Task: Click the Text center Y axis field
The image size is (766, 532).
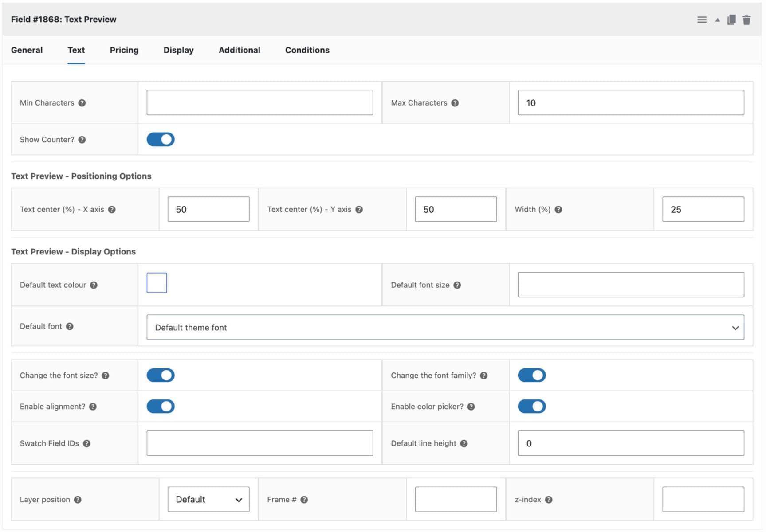Action: 456,209
